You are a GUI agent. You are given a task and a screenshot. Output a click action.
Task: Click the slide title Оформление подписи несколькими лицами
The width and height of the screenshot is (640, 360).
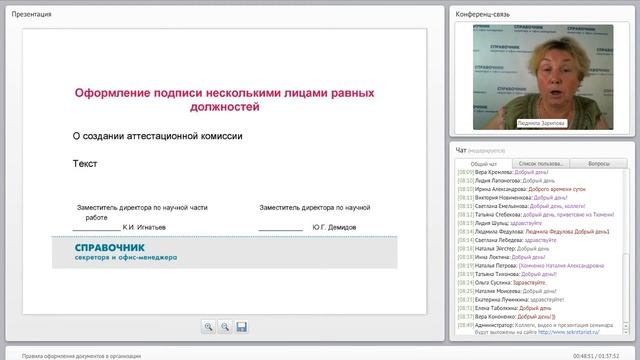(x=224, y=100)
